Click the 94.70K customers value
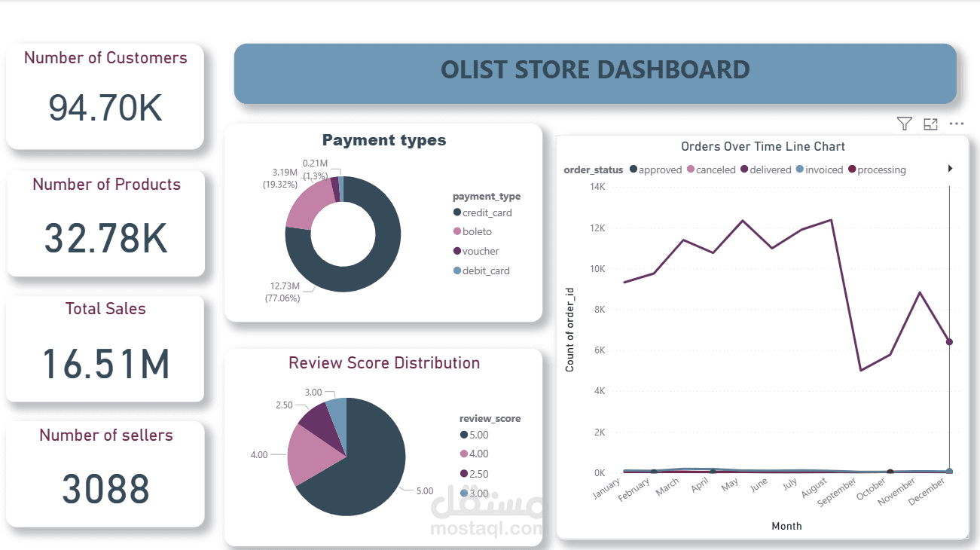This screenshot has width=980, height=550. click(105, 108)
